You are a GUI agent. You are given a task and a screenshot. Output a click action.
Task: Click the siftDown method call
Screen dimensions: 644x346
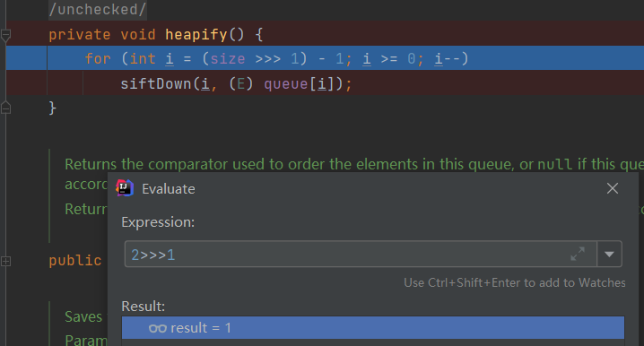[156, 83]
